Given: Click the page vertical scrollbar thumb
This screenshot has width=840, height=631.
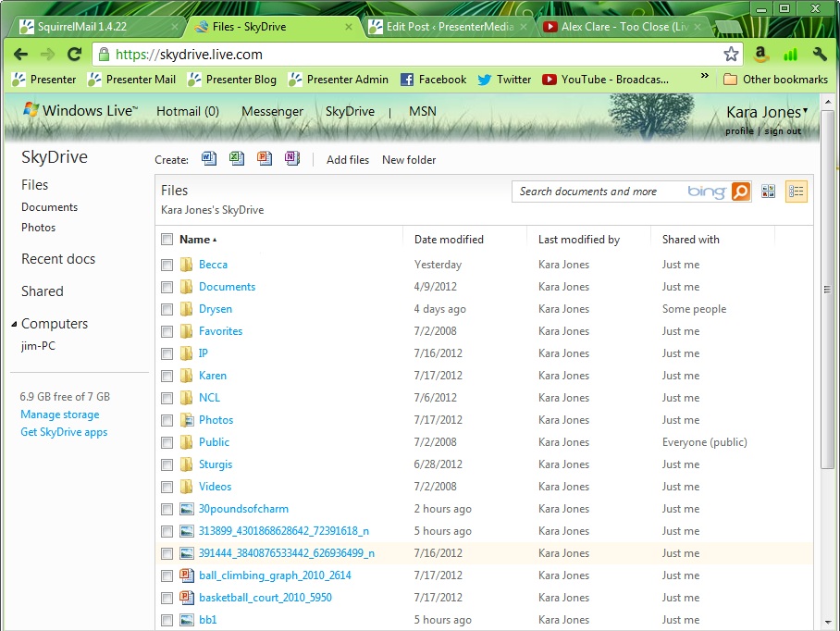Looking at the screenshot, I should (827, 290).
